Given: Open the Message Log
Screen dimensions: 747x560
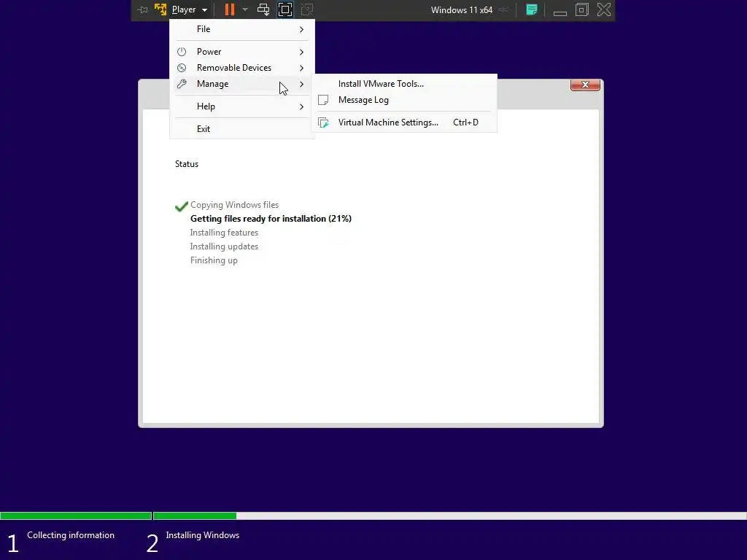Looking at the screenshot, I should pyautogui.click(x=404, y=100).
